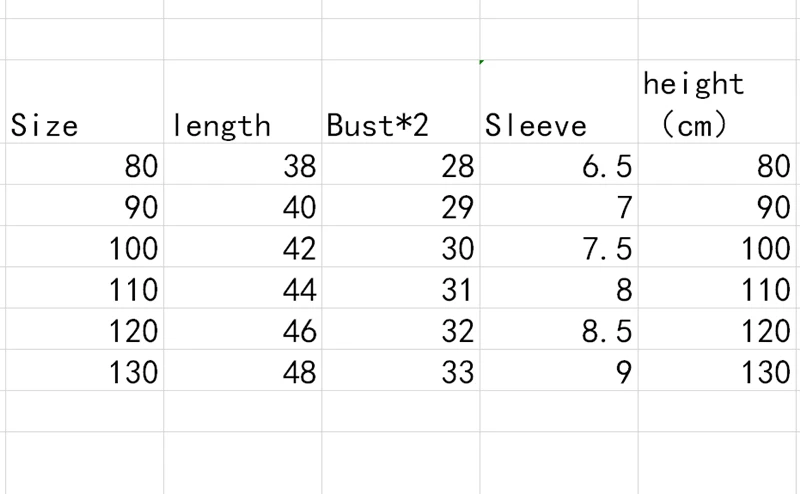Click the height (cm) header cell

click(719, 102)
